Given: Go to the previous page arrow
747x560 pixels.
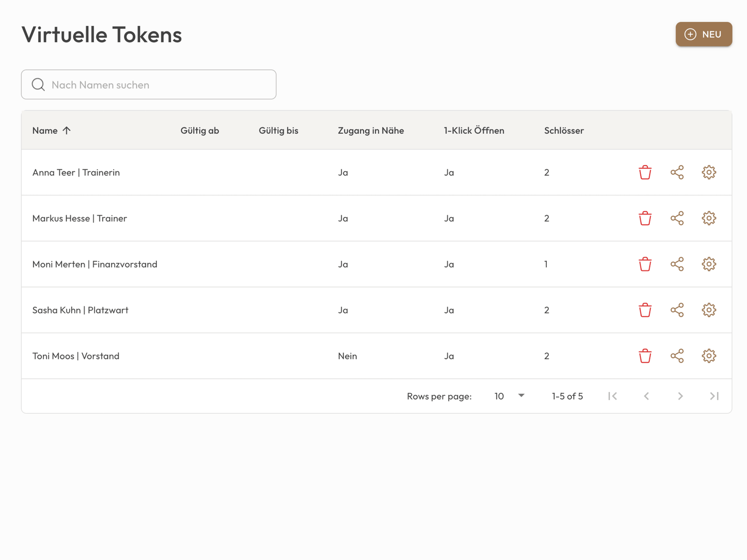Looking at the screenshot, I should tap(646, 396).
